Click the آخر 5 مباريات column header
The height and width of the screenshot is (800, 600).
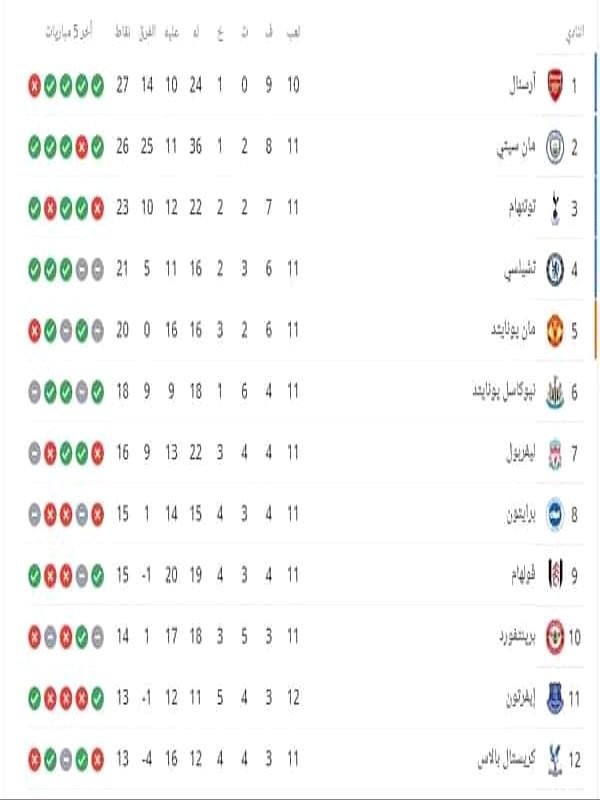click(69, 33)
